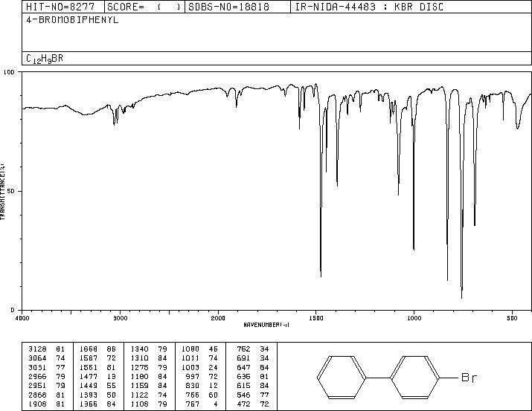
Task: Select peak table entry 1180
Action: click(x=139, y=376)
